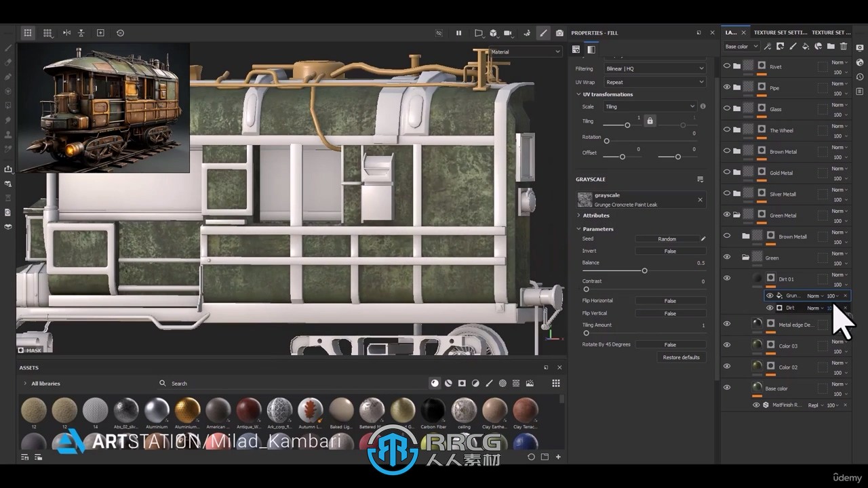Open the camera screenshot icon in the viewport toolbar
Screen dimensions: 868x488
[559, 33]
